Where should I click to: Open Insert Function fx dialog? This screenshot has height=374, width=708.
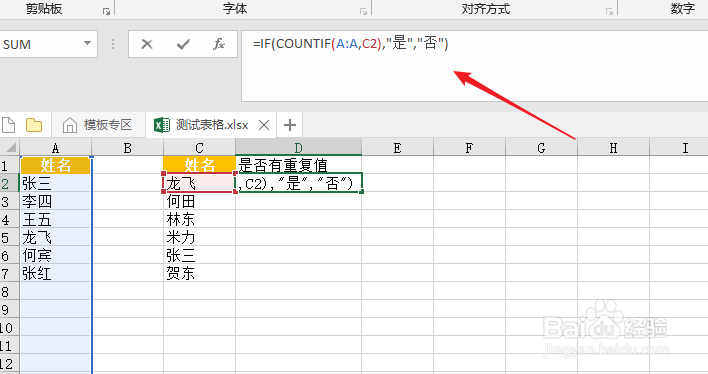coord(219,44)
